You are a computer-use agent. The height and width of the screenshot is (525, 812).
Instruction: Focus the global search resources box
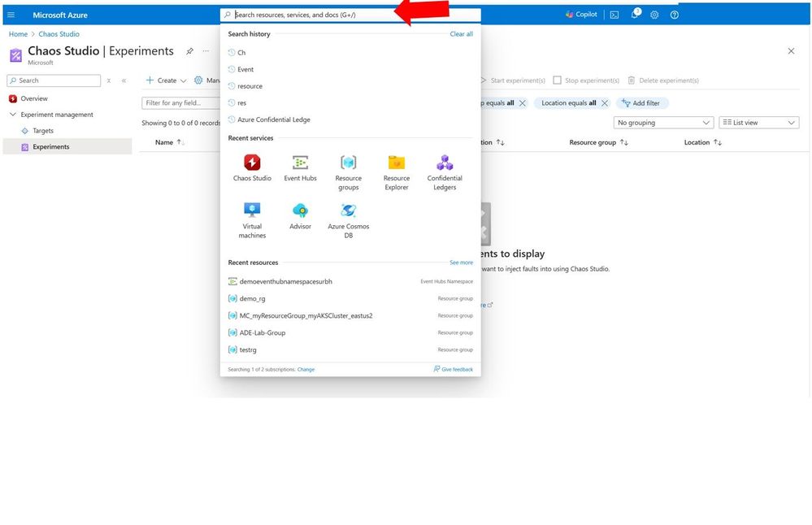350,15
